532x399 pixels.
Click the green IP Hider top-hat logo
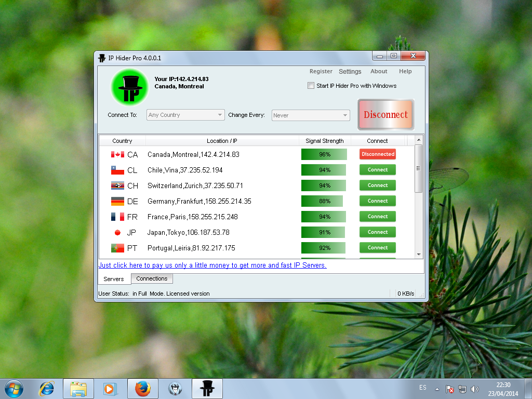pyautogui.click(x=129, y=87)
